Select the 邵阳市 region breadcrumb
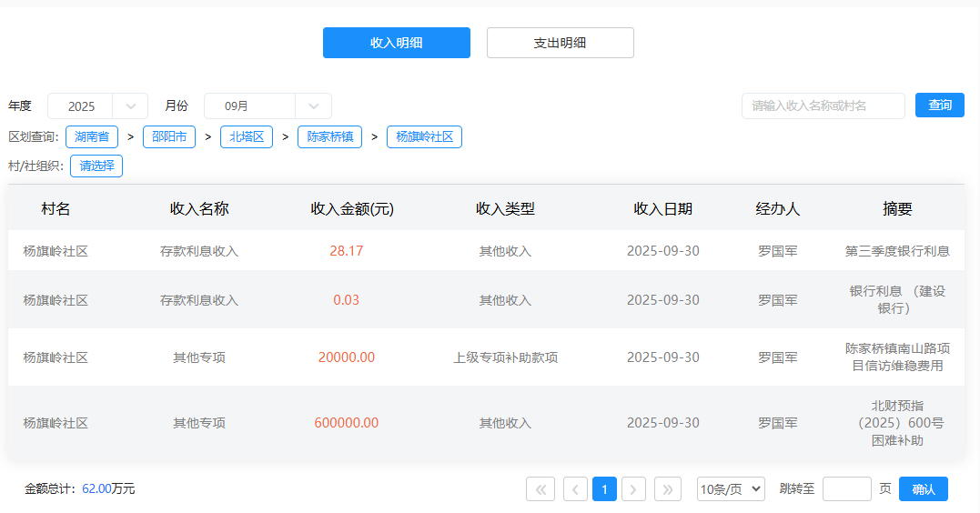The image size is (980, 513). tap(169, 137)
